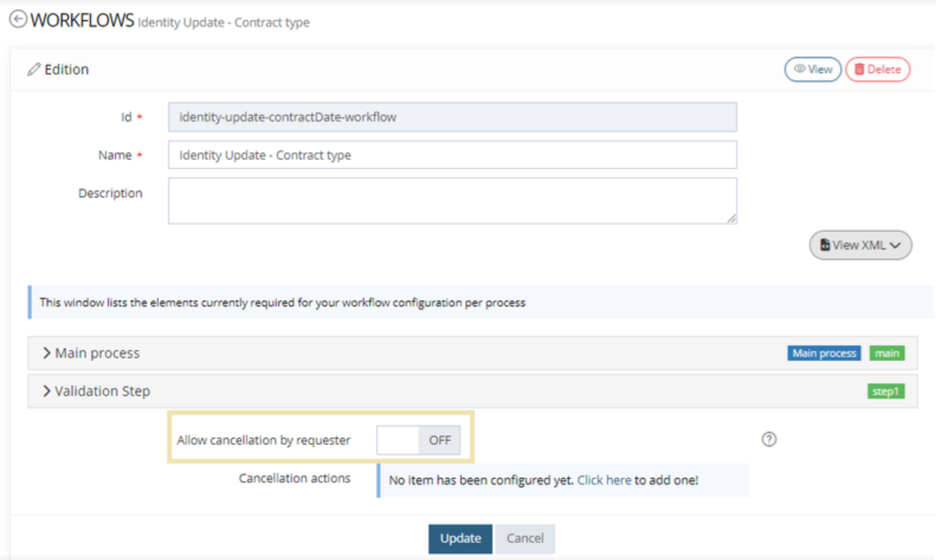Click the Description textarea resize handle
Screen dimensions: 936x560
click(732, 219)
